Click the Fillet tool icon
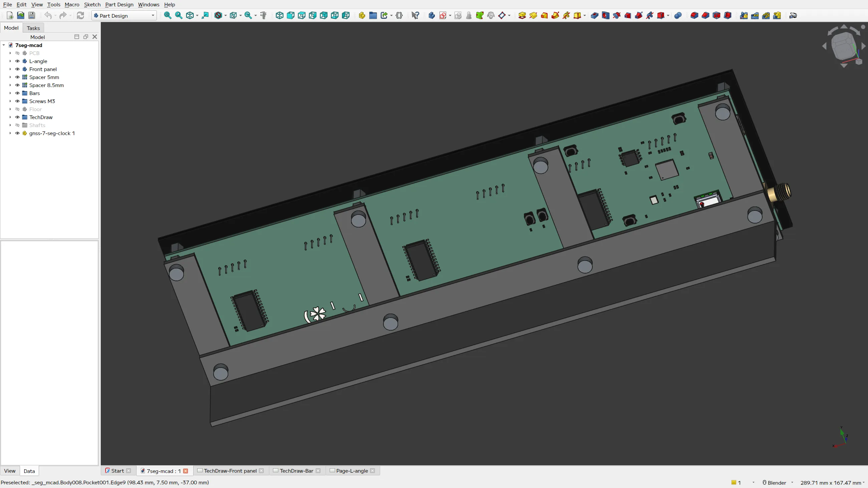This screenshot has height=488, width=868. click(694, 15)
